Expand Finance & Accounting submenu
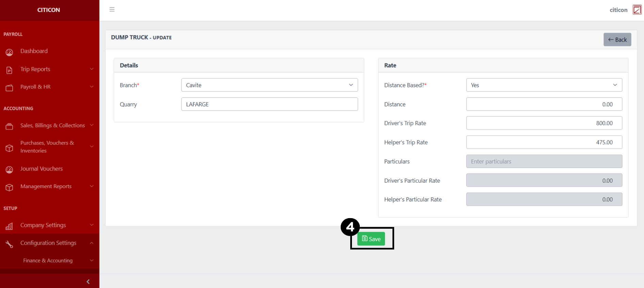Image resolution: width=644 pixels, height=288 pixels. 48,260
